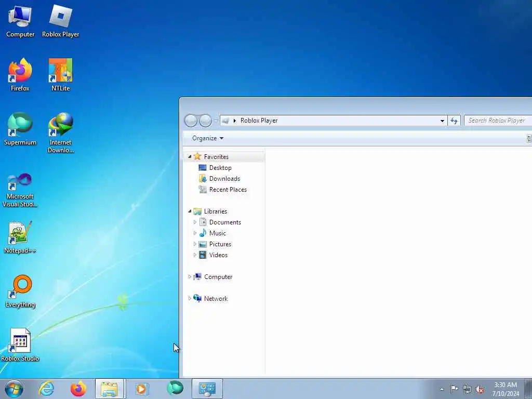This screenshot has width=532, height=399.
Task: Click the Windows Explorer taskbar button
Action: [110, 389]
